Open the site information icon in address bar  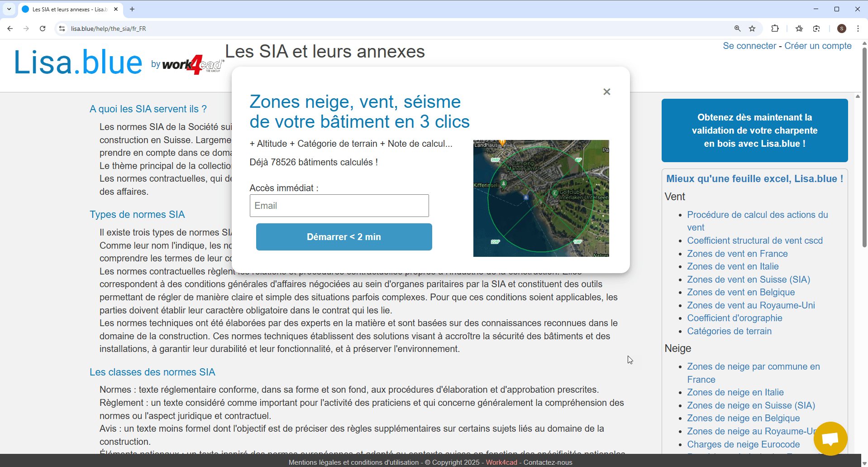click(x=62, y=29)
